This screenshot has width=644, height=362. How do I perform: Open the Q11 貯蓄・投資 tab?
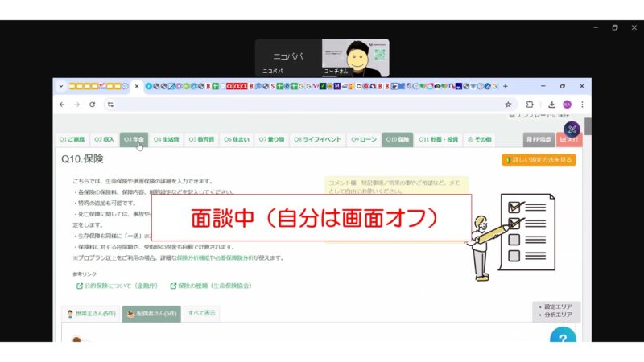(x=439, y=139)
